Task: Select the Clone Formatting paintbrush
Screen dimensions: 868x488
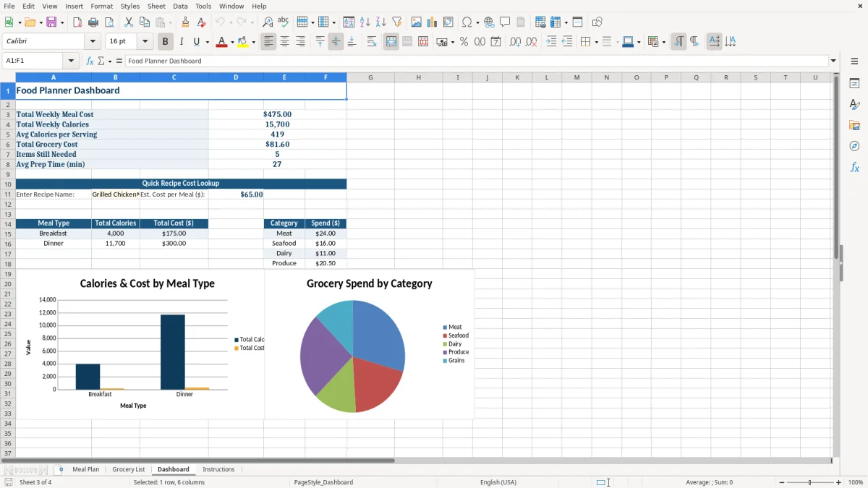Action: [x=186, y=22]
